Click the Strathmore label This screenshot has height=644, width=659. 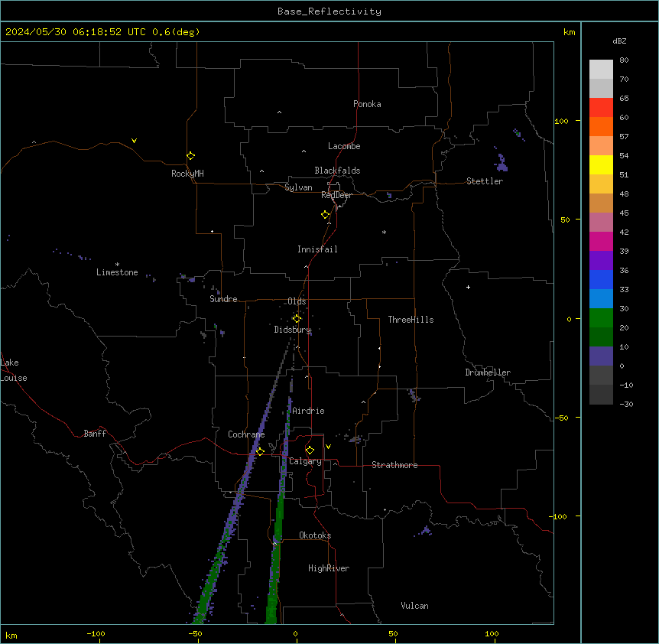[x=394, y=465]
